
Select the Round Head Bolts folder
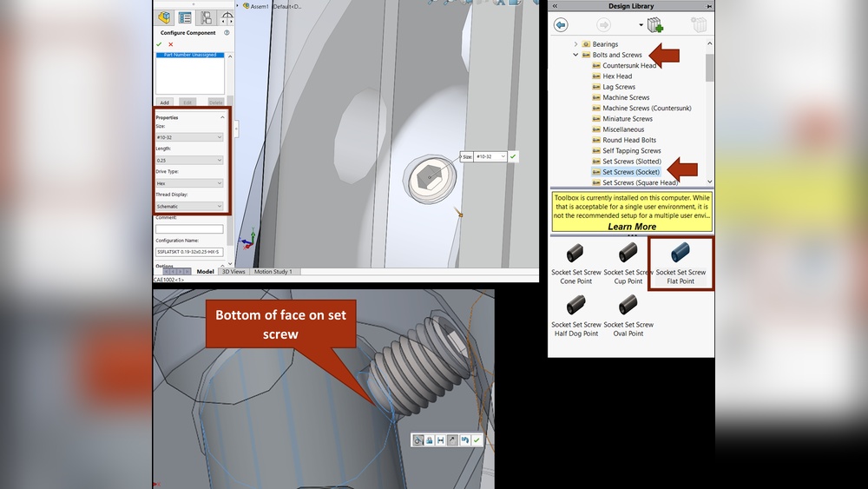pyautogui.click(x=624, y=140)
